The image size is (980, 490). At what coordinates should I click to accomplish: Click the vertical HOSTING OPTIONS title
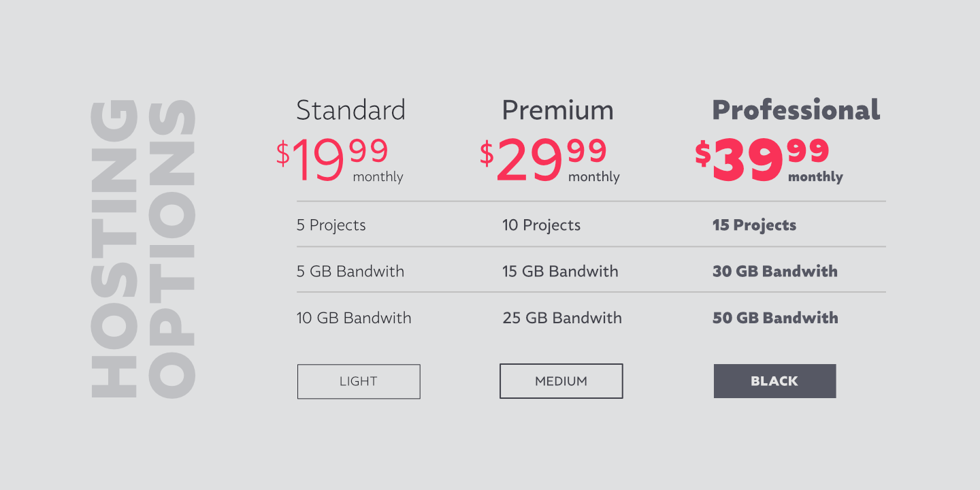(x=144, y=248)
